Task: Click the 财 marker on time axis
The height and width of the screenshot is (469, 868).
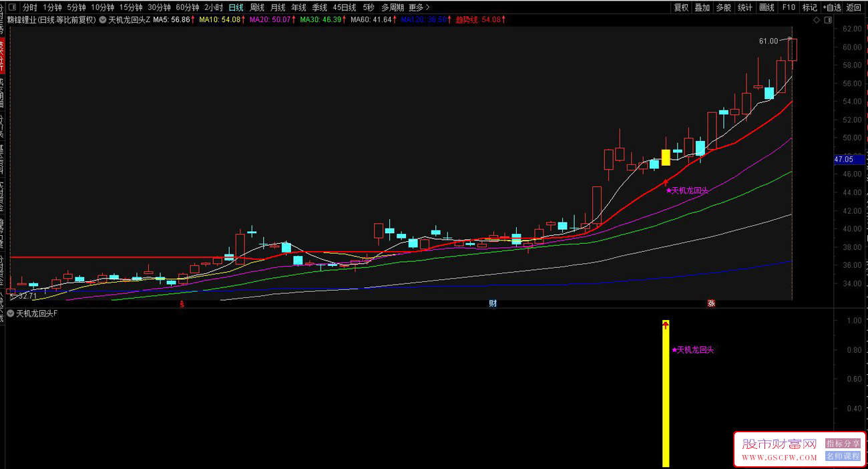Action: coord(493,304)
